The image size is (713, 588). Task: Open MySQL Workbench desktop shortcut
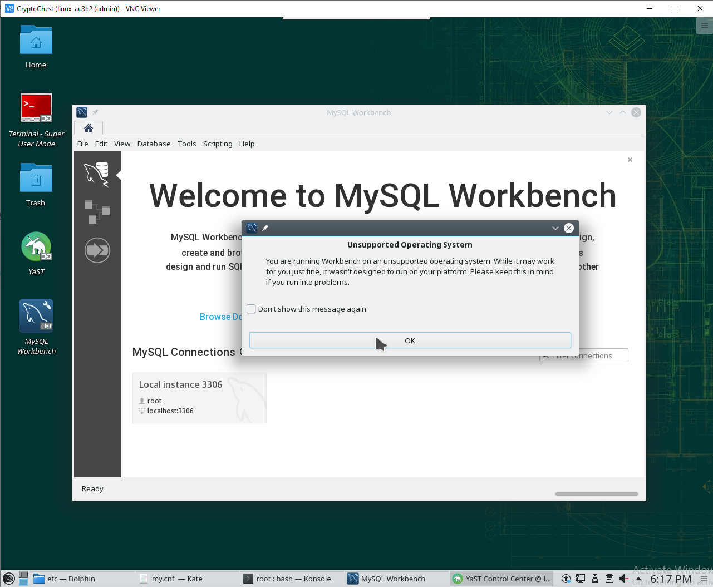tap(36, 315)
